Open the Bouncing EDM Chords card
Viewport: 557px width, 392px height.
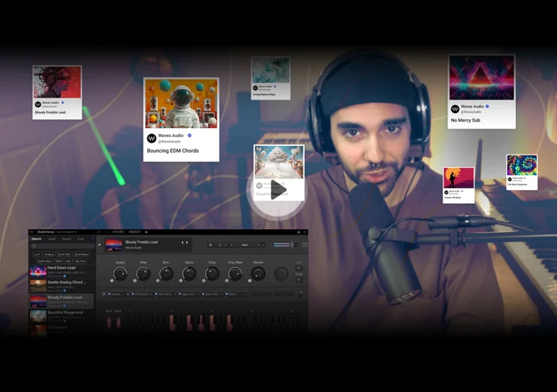[x=181, y=120]
